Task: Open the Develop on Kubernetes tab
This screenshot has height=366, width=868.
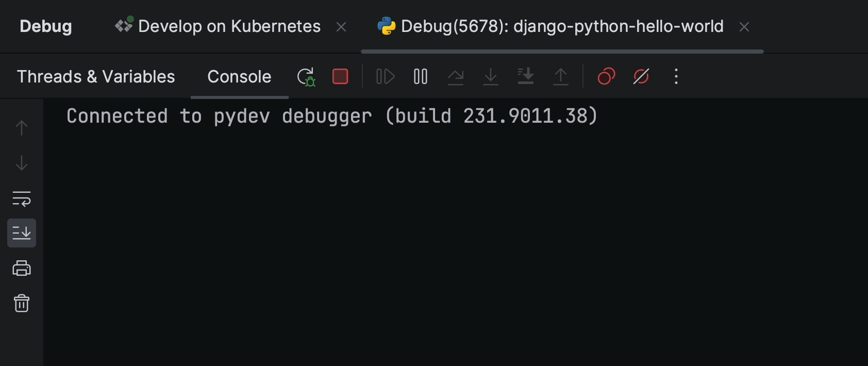Action: [x=229, y=26]
